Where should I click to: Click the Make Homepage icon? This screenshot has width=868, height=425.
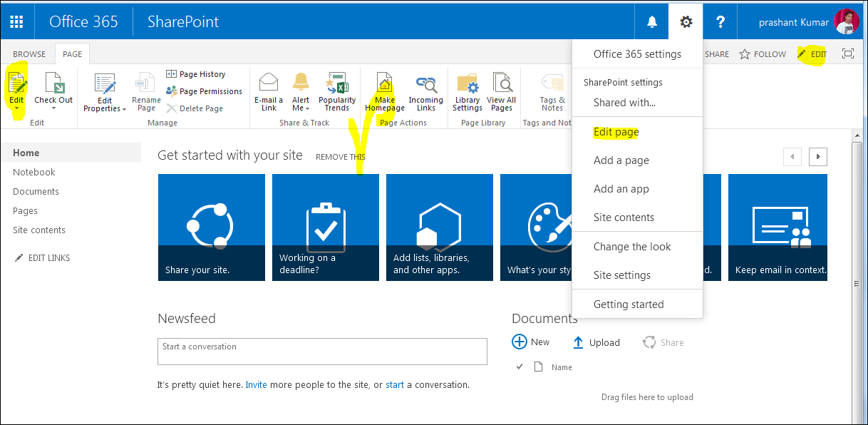coord(384,83)
